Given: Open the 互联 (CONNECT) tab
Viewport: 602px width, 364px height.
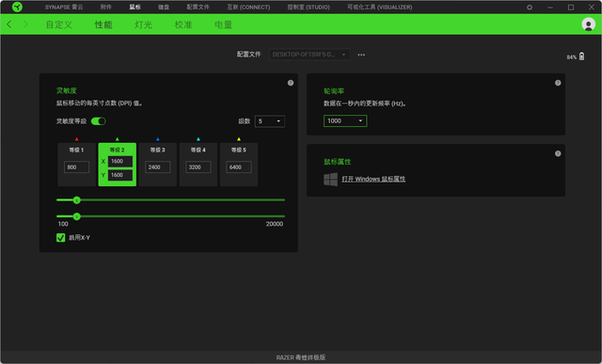Looking at the screenshot, I should click(248, 7).
